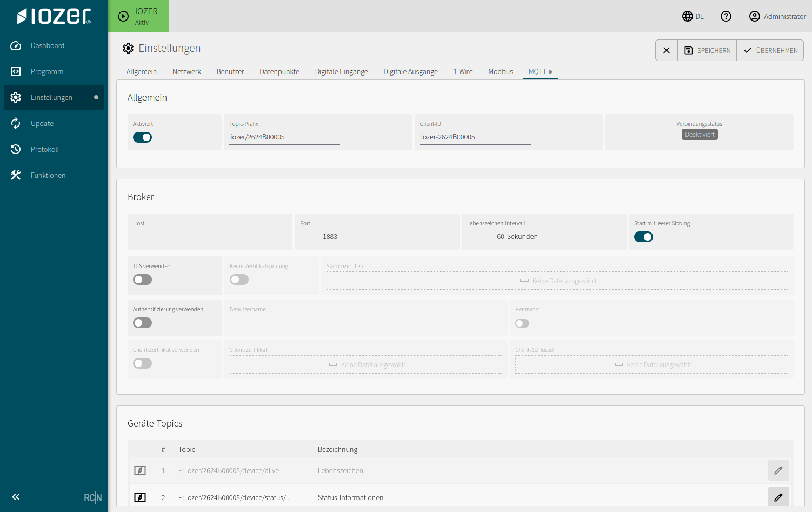Open Update in the sidebar
Screen dimensions: 812x512
(x=54, y=123)
